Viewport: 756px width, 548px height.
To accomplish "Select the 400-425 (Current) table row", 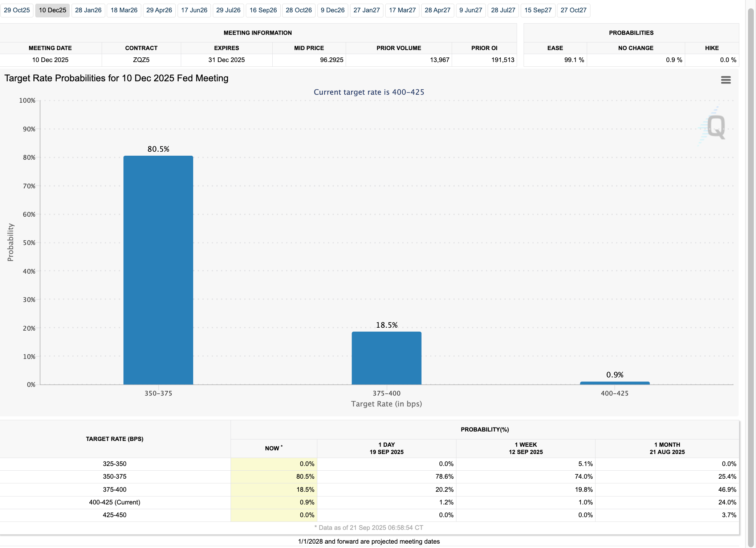I will tap(114, 502).
